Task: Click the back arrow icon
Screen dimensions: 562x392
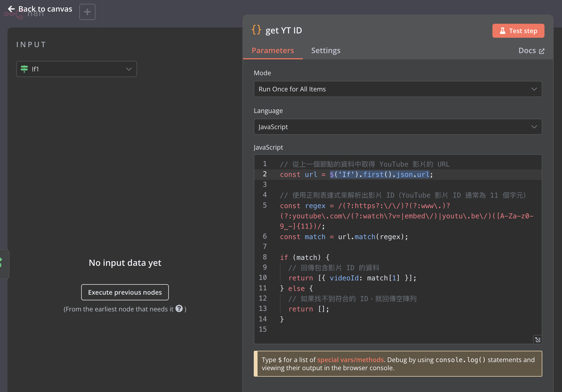Action: [11, 9]
